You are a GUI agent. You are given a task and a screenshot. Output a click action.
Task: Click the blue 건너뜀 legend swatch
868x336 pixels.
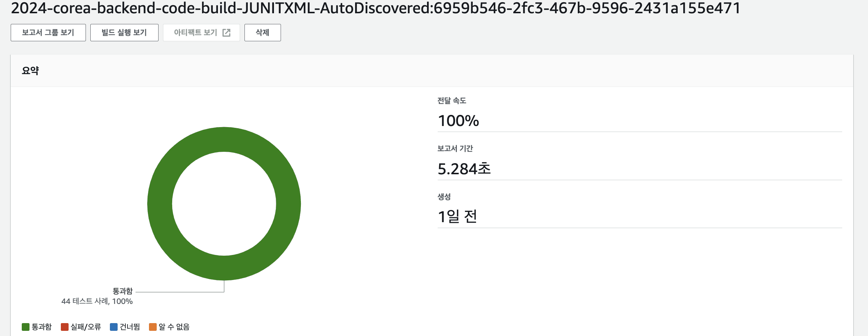[x=114, y=327]
